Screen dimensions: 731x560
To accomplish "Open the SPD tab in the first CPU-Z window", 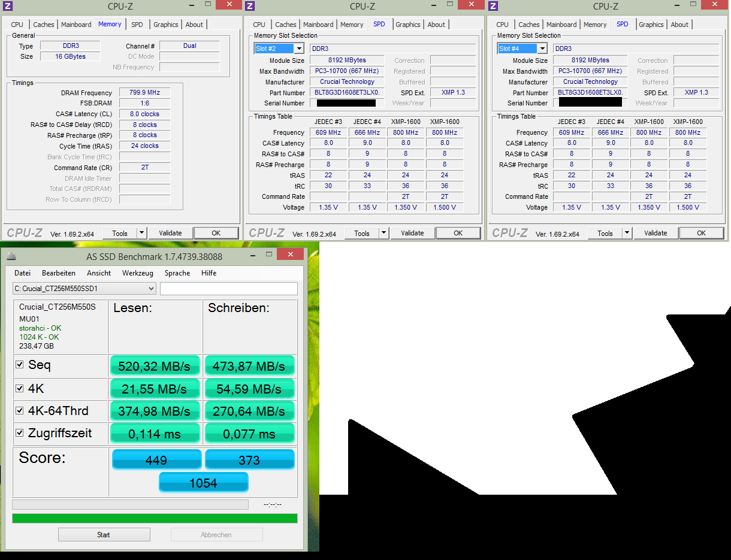I will point(137,25).
